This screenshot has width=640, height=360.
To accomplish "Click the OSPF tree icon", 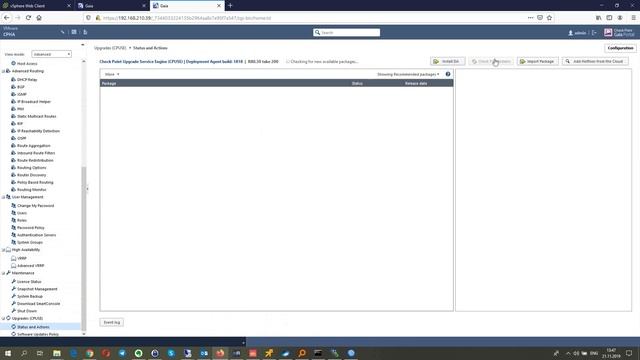I will click(13, 138).
